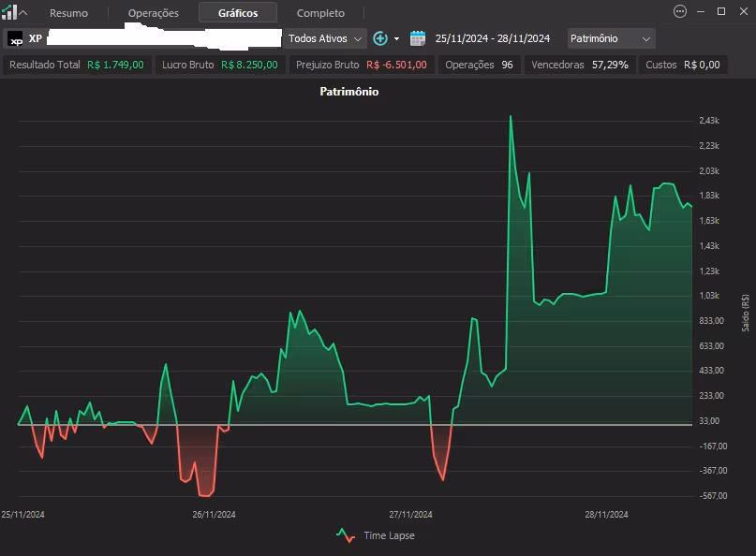
Task: Maximize the application window
Action: 721,11
